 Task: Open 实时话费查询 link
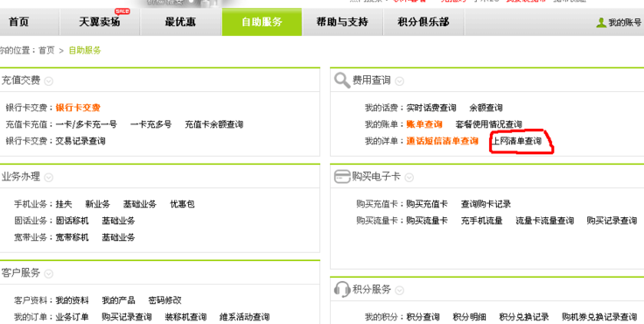(x=431, y=108)
